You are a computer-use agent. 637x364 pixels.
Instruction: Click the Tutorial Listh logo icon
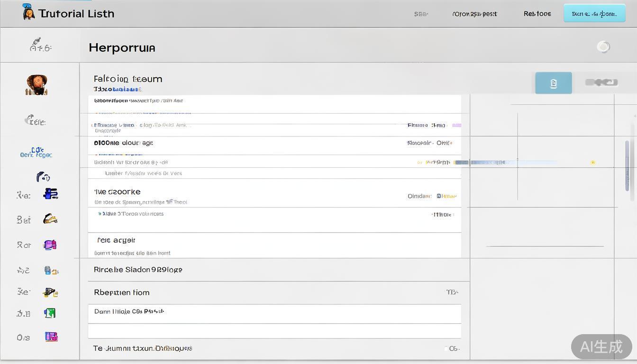(28, 12)
